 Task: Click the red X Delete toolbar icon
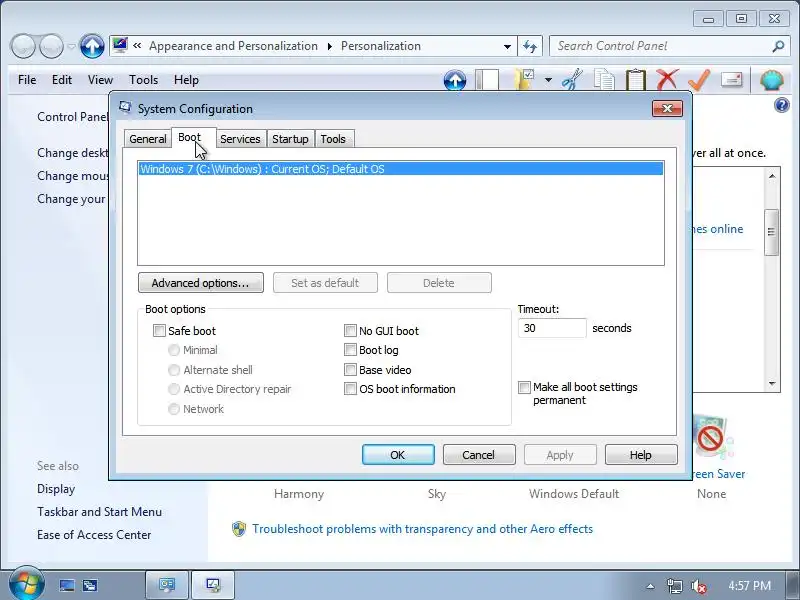[667, 80]
